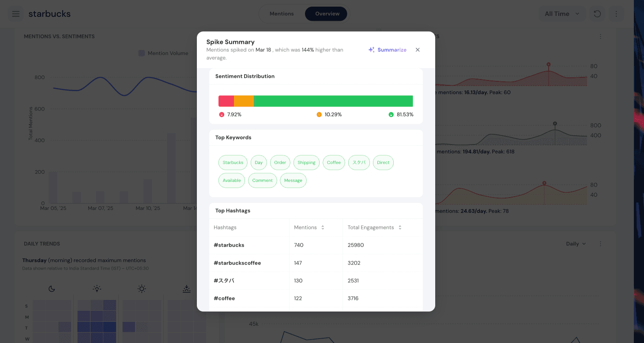This screenshot has width=644, height=343.
Task: Click the positive sentiment face icon
Action: 391,114
